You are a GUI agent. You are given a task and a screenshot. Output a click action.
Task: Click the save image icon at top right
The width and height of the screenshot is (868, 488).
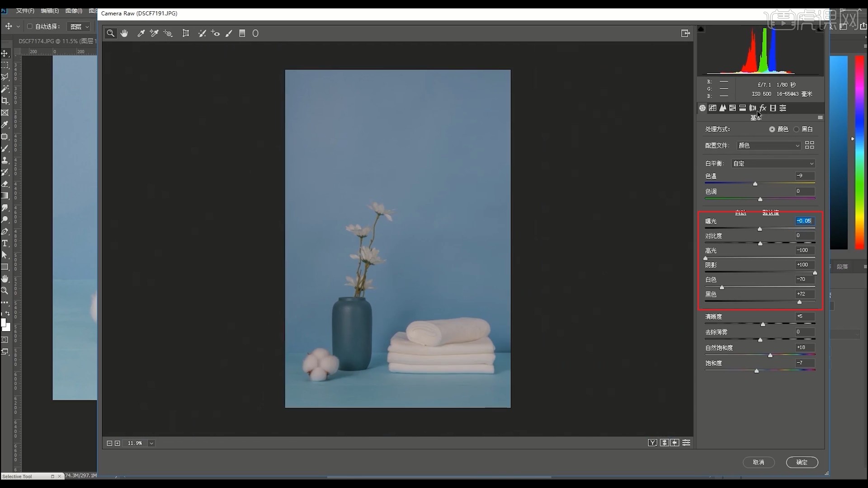(685, 33)
